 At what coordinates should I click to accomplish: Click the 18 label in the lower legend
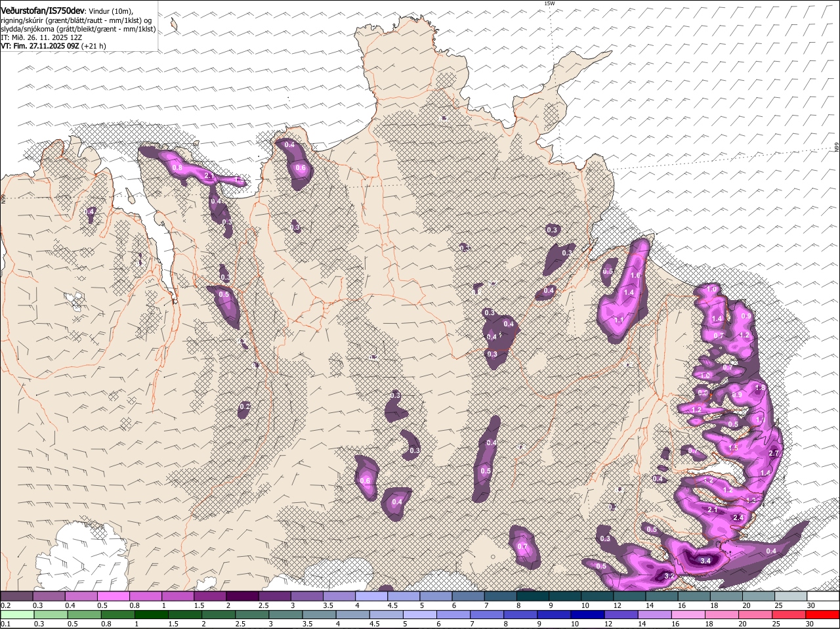[708, 624]
